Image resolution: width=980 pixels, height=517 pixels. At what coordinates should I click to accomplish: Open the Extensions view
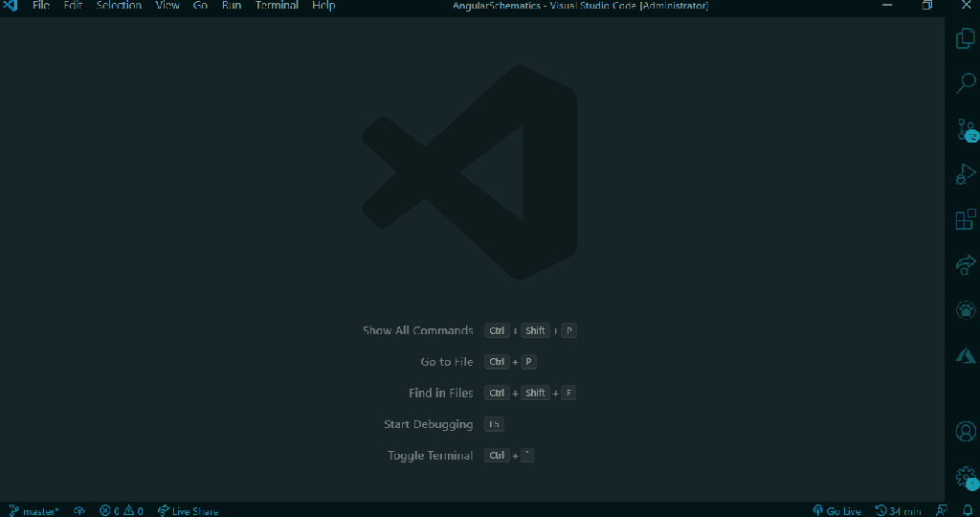(x=966, y=220)
